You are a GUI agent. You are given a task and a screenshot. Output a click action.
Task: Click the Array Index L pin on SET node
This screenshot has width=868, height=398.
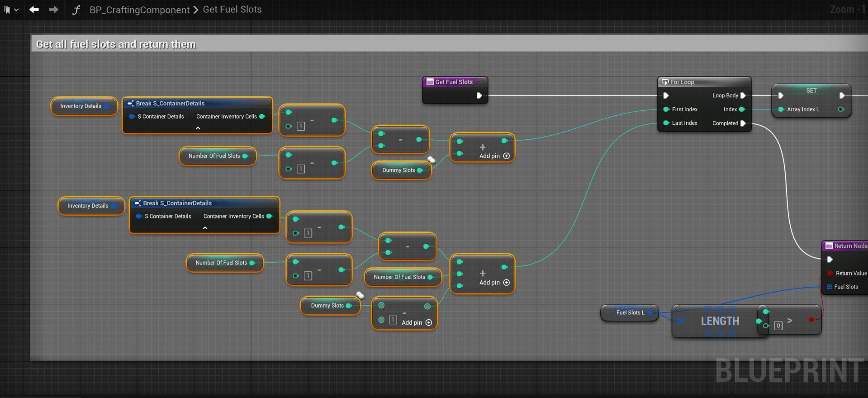tap(781, 109)
